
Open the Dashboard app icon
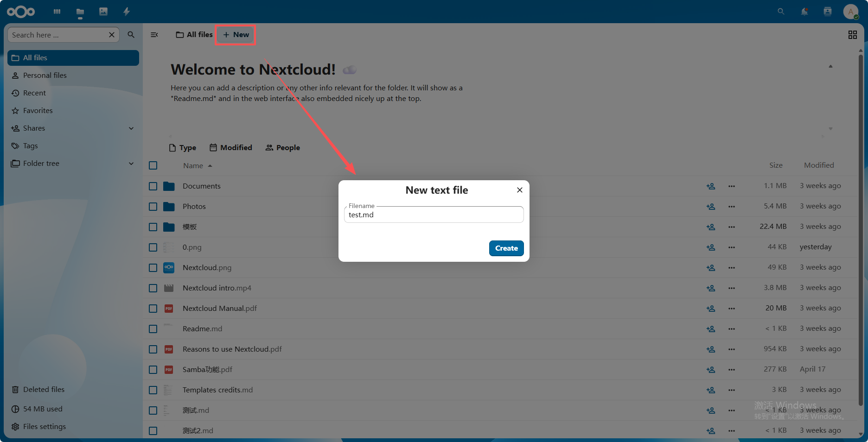pos(57,12)
